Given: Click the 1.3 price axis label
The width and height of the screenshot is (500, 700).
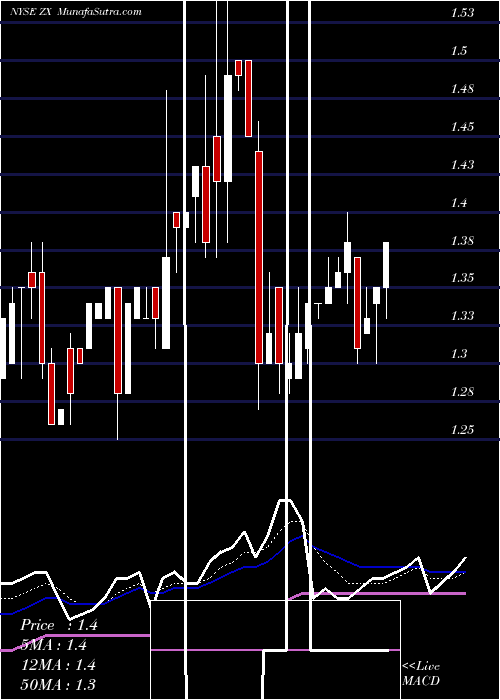Looking at the screenshot, I should tap(459, 354).
